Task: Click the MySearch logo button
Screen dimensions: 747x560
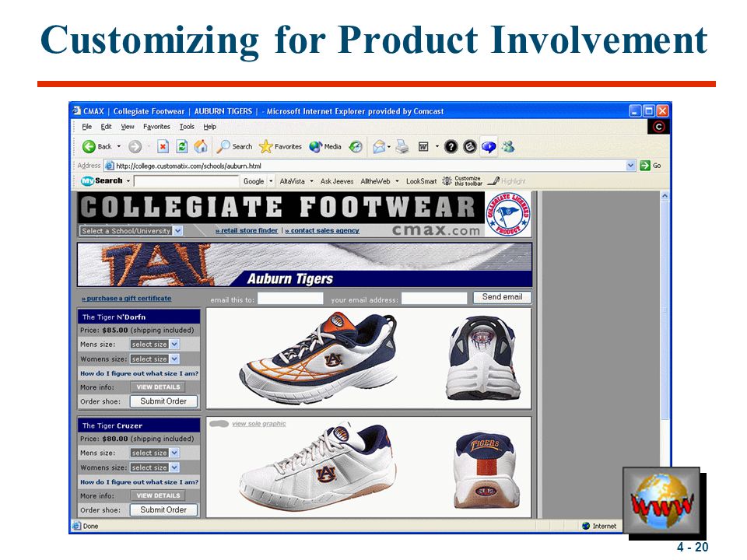Action: [x=102, y=181]
